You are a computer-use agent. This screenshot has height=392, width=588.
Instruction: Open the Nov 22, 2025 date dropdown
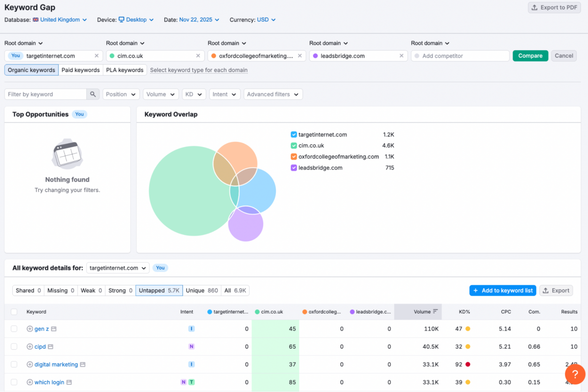click(x=199, y=20)
